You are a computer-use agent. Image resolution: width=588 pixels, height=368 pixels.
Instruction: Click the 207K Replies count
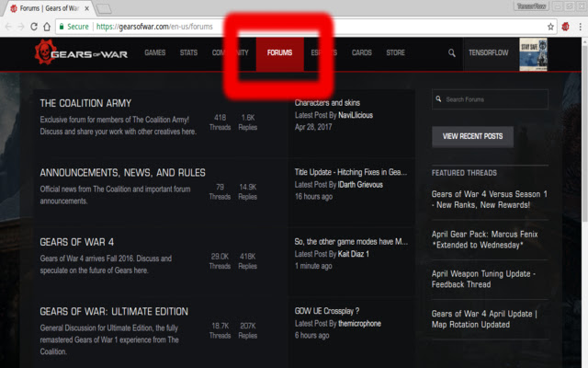click(x=248, y=331)
